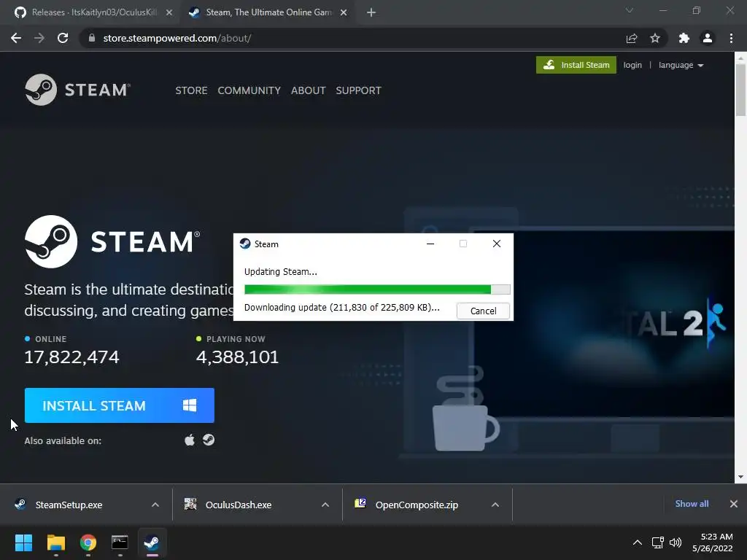Show hidden system tray icons
Screen dimensions: 747x560
637,542
